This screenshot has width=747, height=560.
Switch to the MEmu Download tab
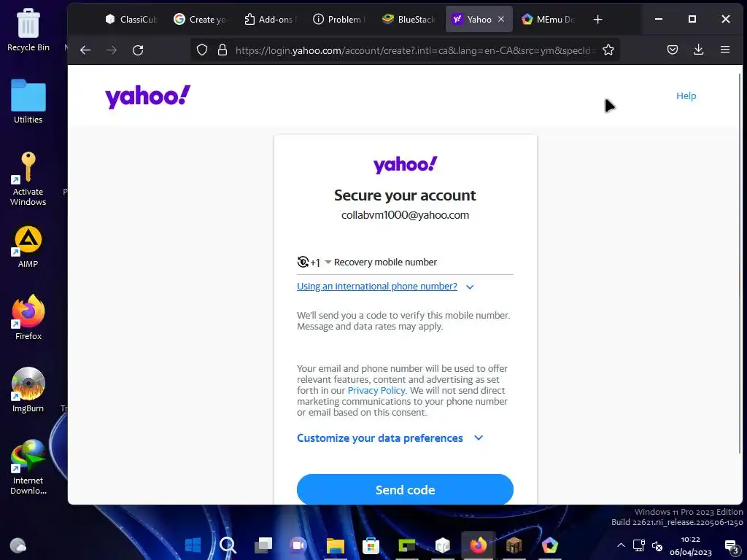(547, 19)
